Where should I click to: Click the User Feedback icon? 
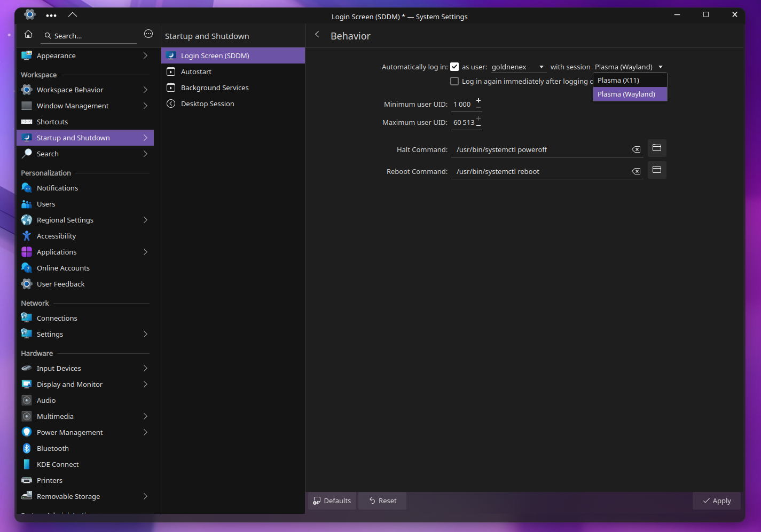(27, 284)
